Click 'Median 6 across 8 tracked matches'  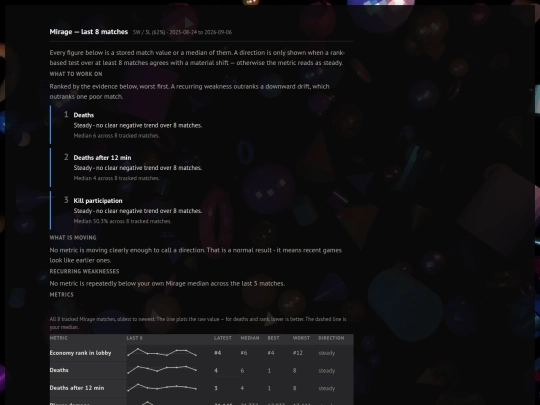(x=116, y=136)
